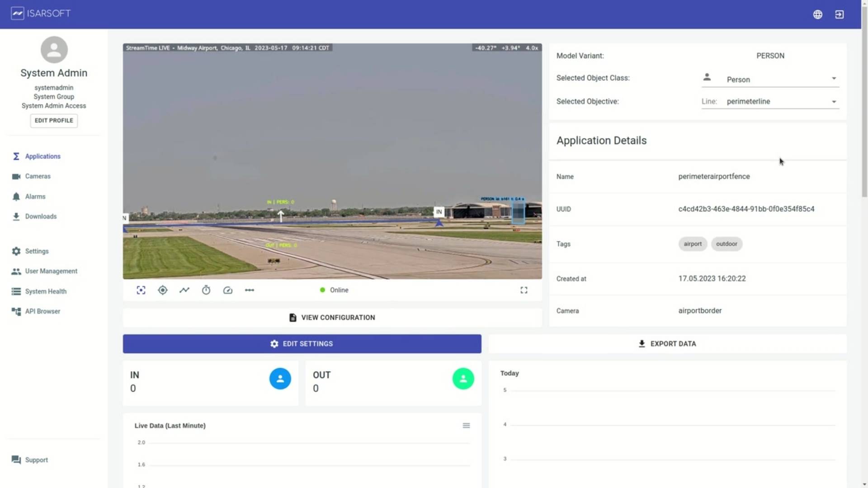Select the crosshair detection icon below the video
This screenshot has height=488, width=868.
tap(162, 290)
